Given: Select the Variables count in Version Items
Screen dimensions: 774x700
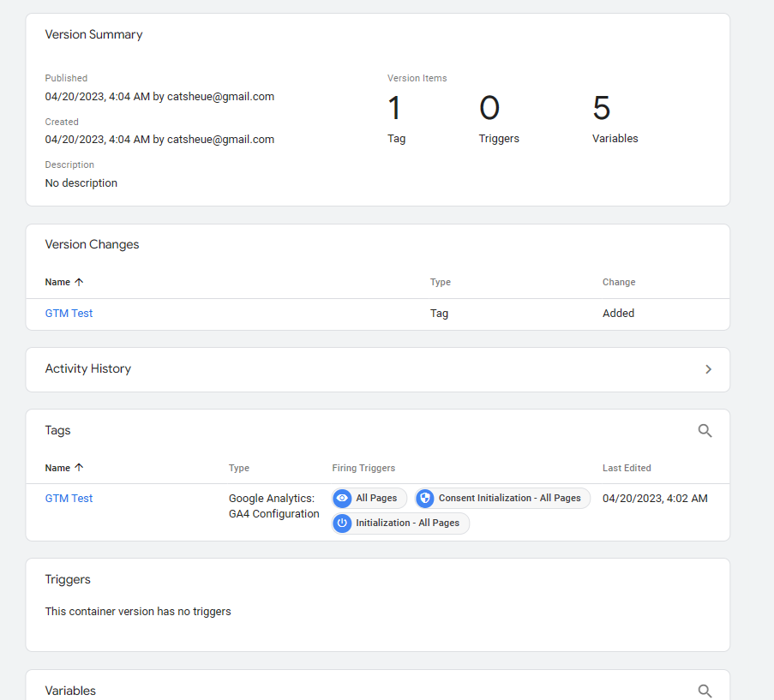Looking at the screenshot, I should (602, 110).
